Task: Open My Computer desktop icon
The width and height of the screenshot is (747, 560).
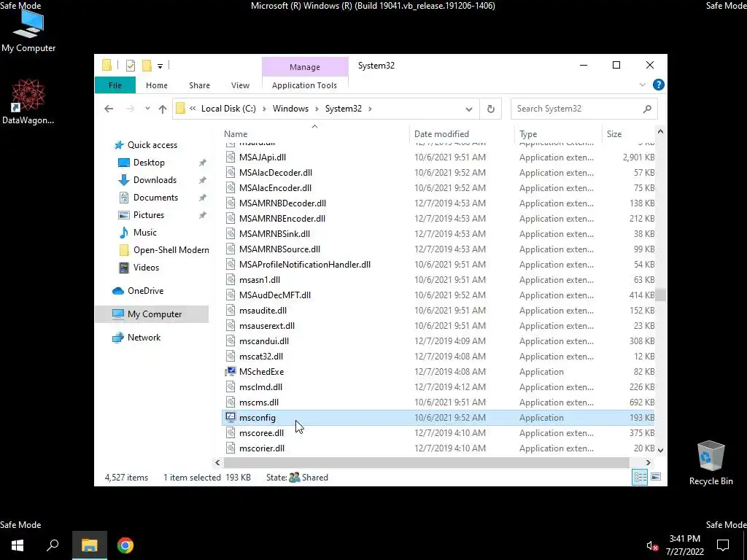Action: click(28, 31)
